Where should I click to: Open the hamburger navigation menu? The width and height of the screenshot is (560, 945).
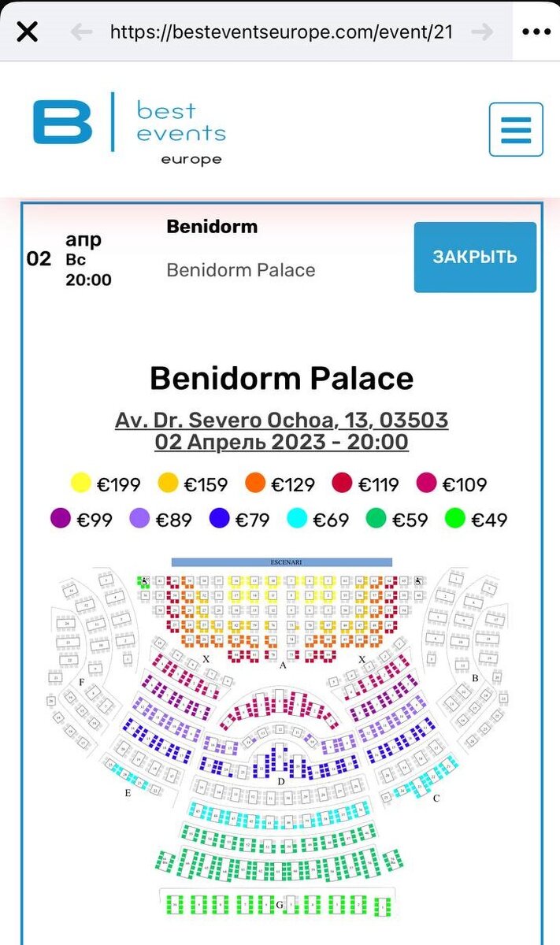tap(516, 129)
